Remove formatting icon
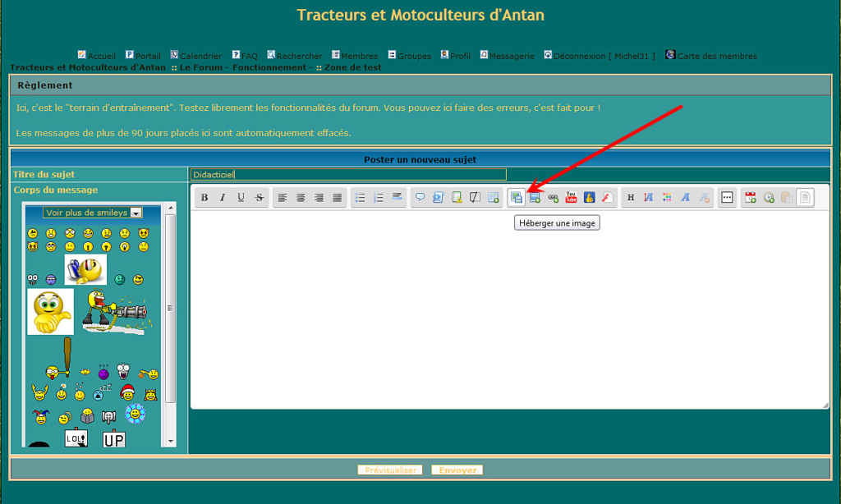Screen dimensions: 841x504 704,197
